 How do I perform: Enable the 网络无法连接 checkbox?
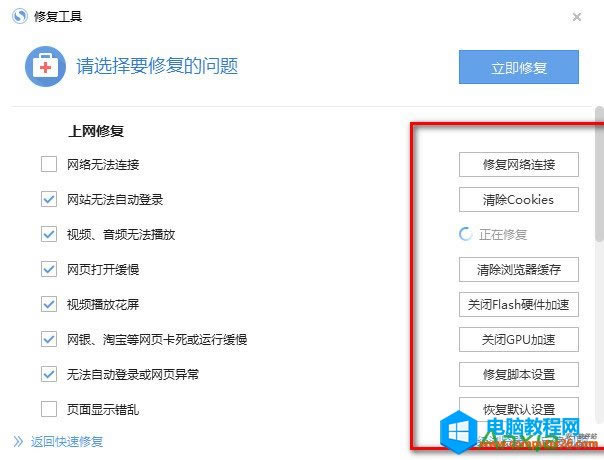click(x=49, y=164)
